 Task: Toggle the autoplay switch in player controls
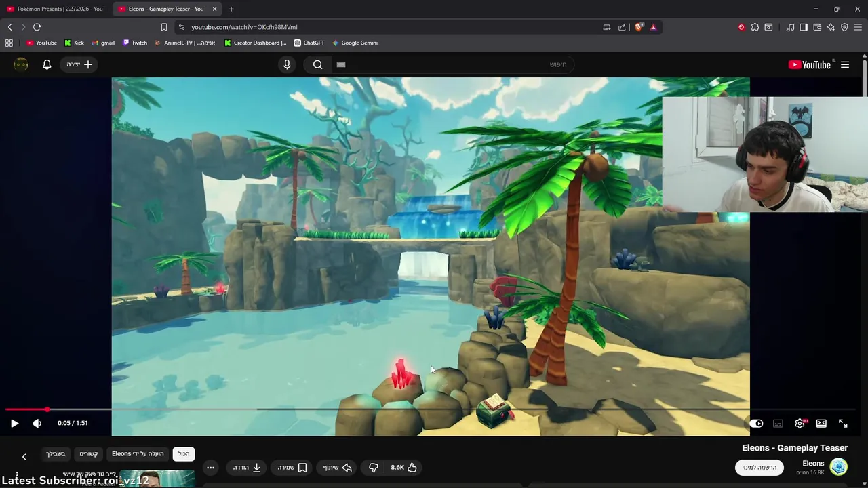point(756,424)
